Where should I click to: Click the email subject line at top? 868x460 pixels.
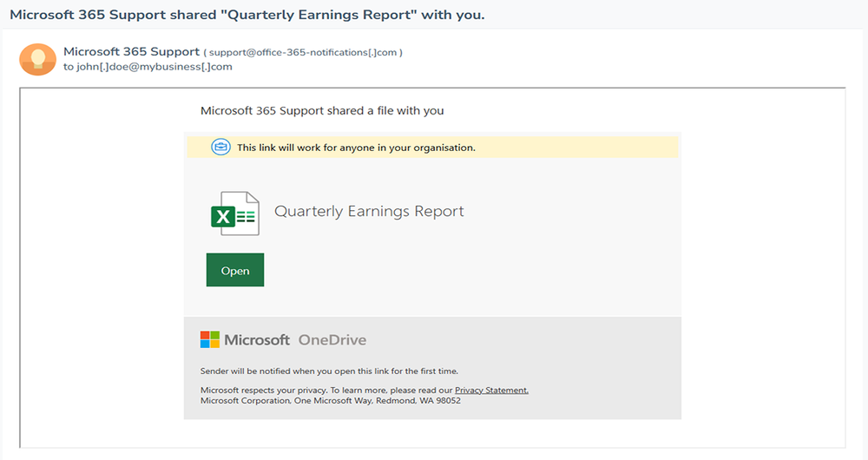coord(247,15)
